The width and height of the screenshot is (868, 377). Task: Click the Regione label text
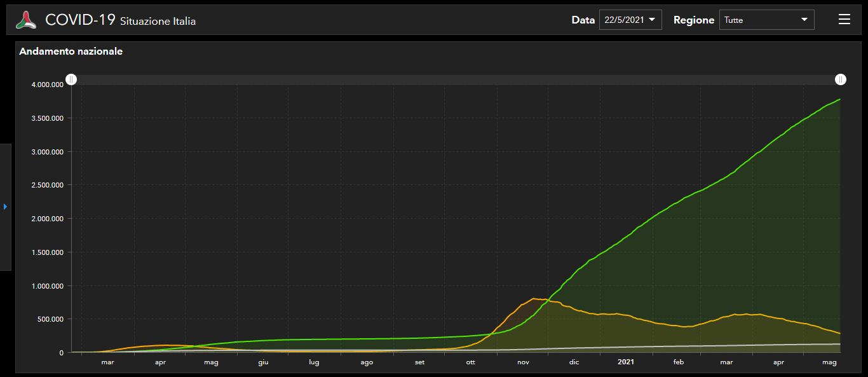point(694,20)
